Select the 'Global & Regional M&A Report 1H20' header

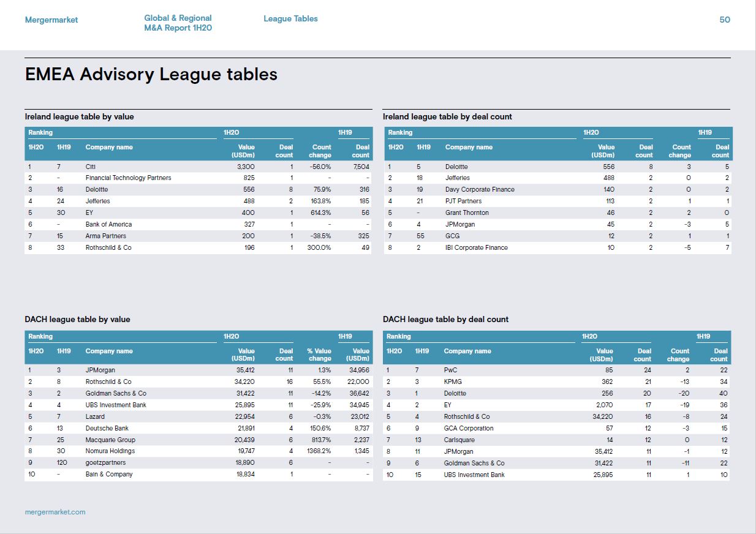coord(178,23)
